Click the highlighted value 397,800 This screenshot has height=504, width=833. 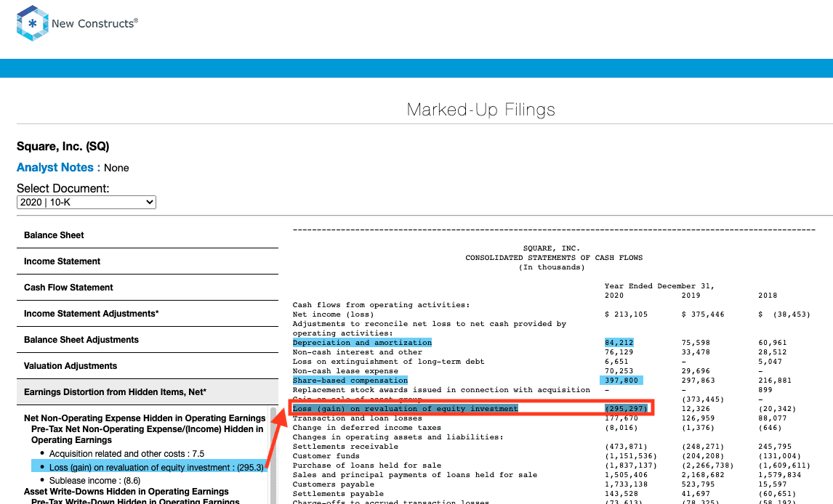click(621, 381)
